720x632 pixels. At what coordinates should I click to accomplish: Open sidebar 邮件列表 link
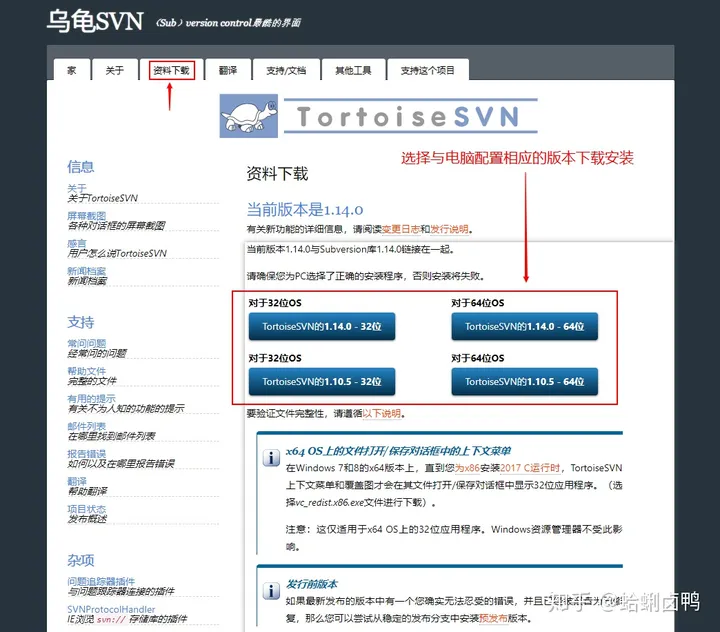[x=86, y=426]
